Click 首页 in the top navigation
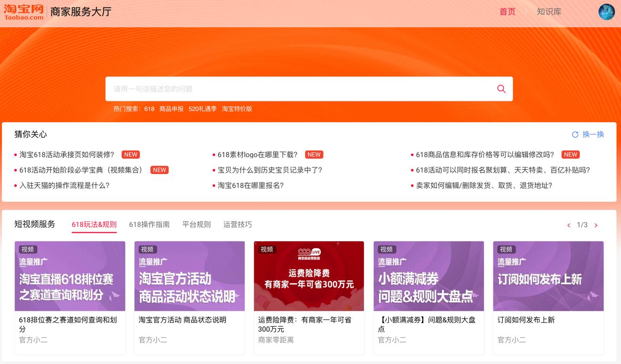Screen dimensions: 621x364 tap(507, 12)
